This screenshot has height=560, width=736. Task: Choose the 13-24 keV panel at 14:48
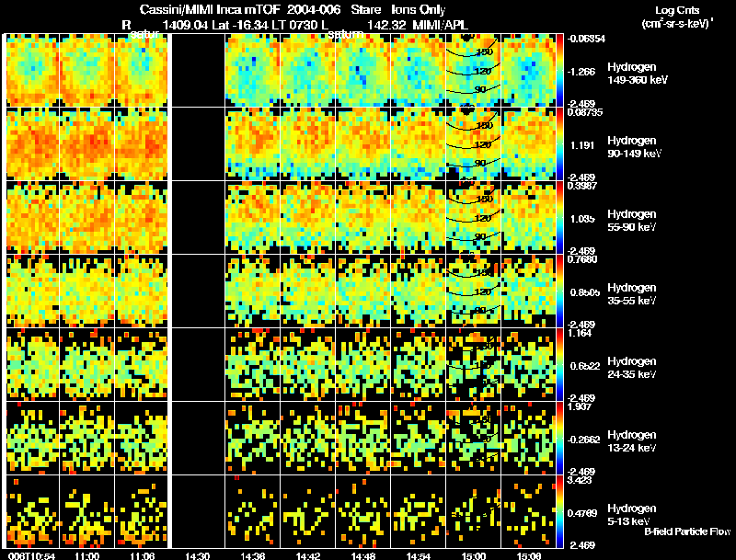pyautogui.click(x=362, y=438)
